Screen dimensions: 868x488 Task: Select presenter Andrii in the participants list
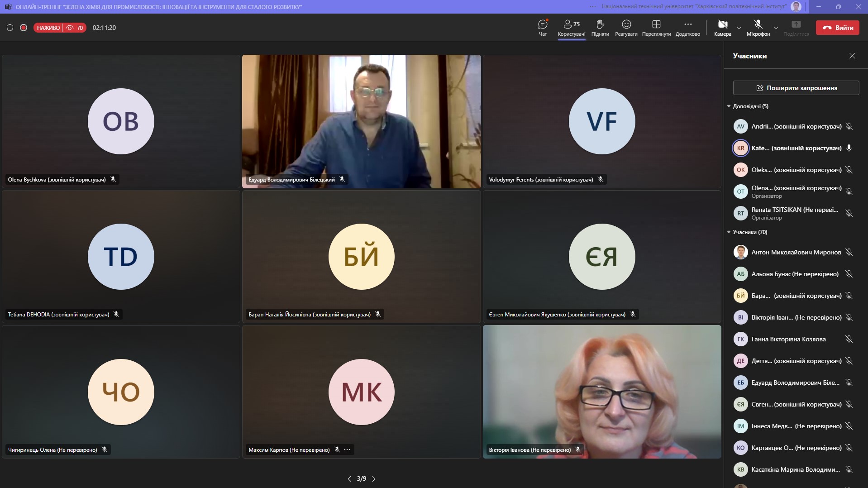point(794,126)
